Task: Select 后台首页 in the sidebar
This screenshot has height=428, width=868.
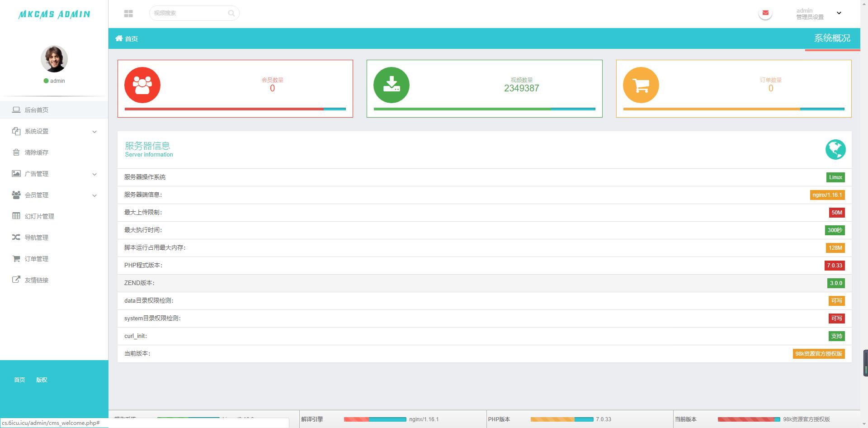Action: [x=36, y=110]
